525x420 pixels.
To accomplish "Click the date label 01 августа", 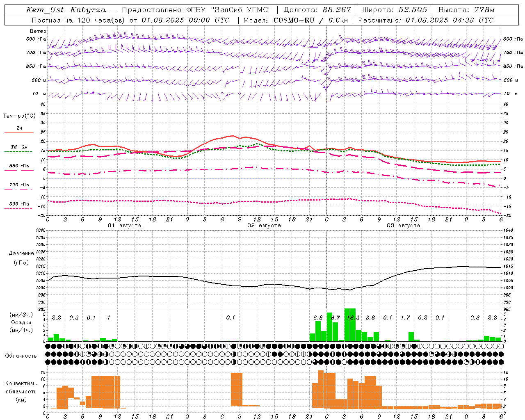I will [125, 226].
